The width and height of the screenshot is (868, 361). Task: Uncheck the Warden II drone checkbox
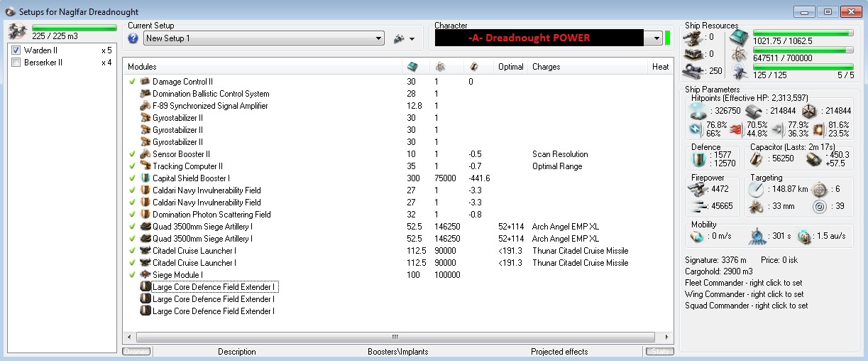(x=16, y=50)
